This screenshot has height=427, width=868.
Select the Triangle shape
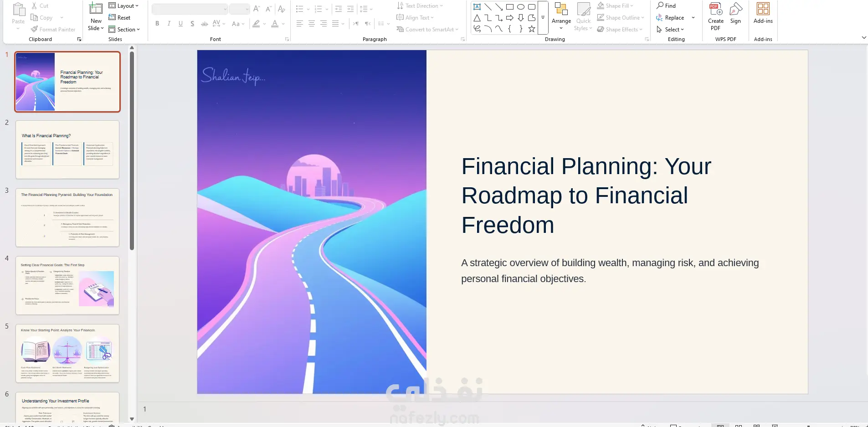(x=477, y=18)
